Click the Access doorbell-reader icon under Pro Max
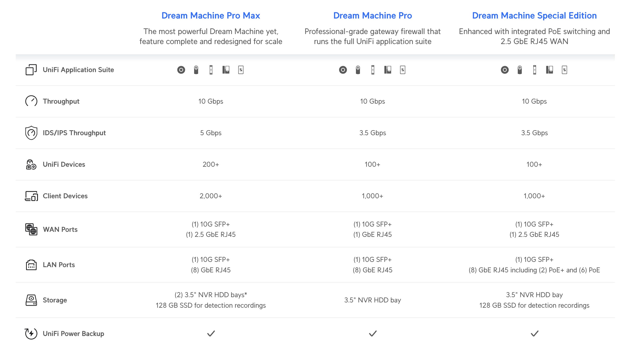Image resolution: width=644 pixels, height=349 pixels. point(211,70)
